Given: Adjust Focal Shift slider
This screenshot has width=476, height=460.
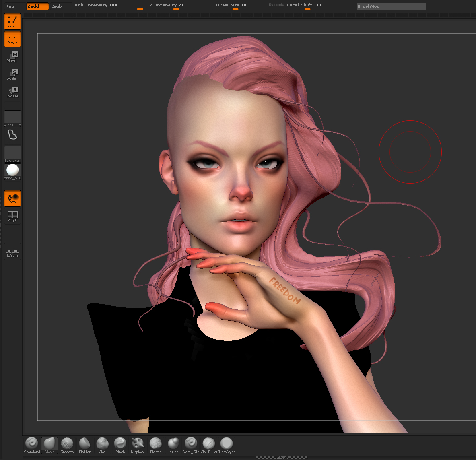Looking at the screenshot, I should 320,6.
